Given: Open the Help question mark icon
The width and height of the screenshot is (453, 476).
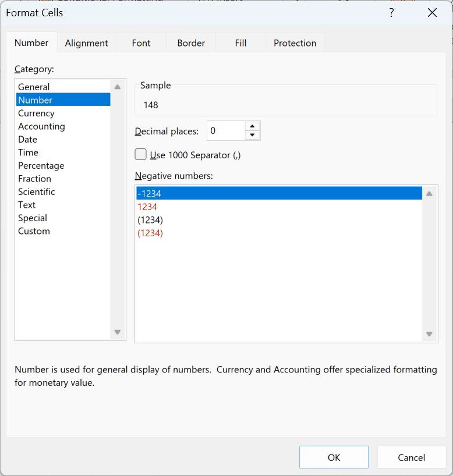Looking at the screenshot, I should (x=391, y=13).
